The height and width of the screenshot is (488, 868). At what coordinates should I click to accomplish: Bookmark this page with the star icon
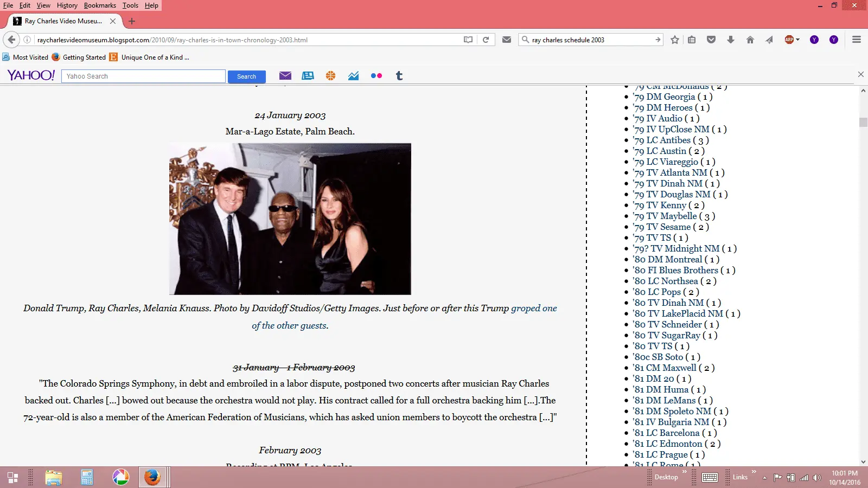pyautogui.click(x=675, y=40)
